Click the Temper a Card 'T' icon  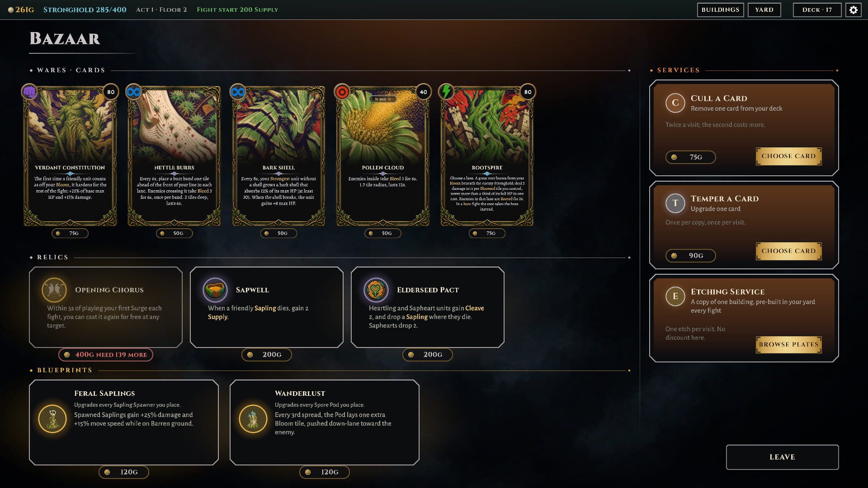coord(675,203)
